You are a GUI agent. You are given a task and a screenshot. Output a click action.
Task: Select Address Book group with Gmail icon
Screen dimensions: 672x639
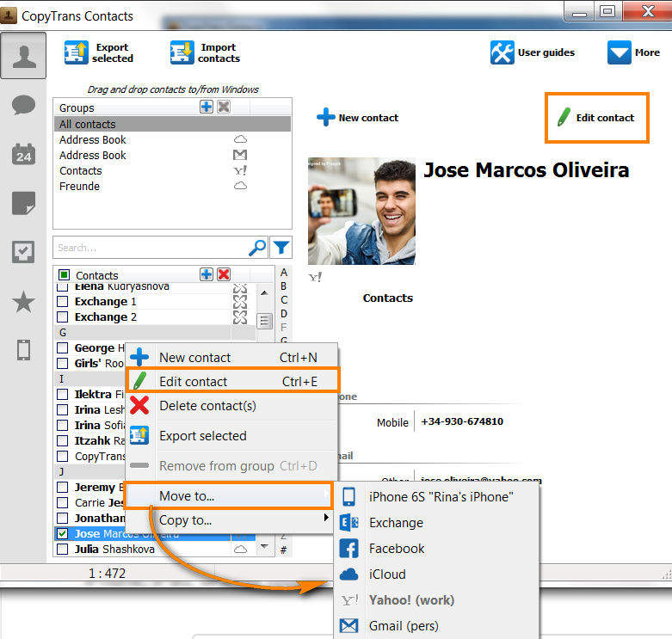(x=172, y=155)
